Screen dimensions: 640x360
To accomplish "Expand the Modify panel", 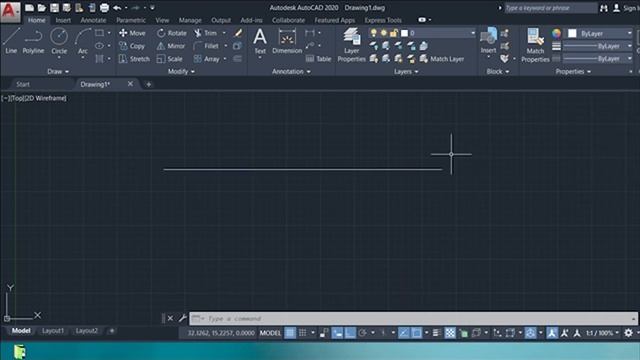I will point(181,71).
